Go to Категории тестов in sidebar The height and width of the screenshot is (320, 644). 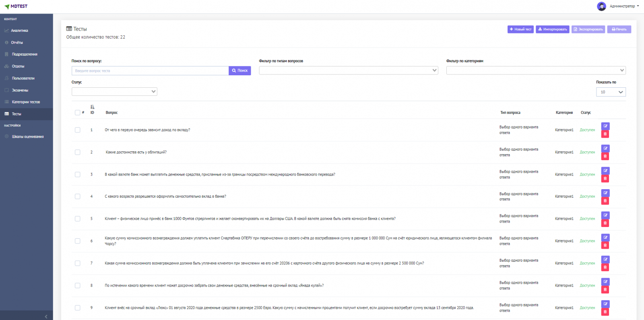pyautogui.click(x=26, y=102)
